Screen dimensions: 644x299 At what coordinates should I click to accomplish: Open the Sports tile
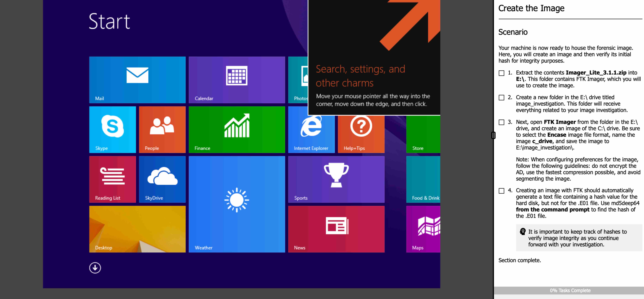336,179
